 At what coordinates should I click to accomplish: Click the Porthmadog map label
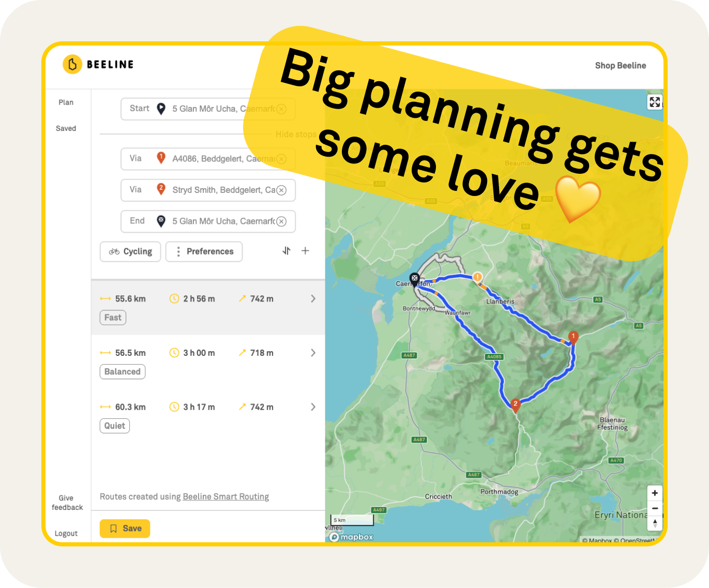499,492
